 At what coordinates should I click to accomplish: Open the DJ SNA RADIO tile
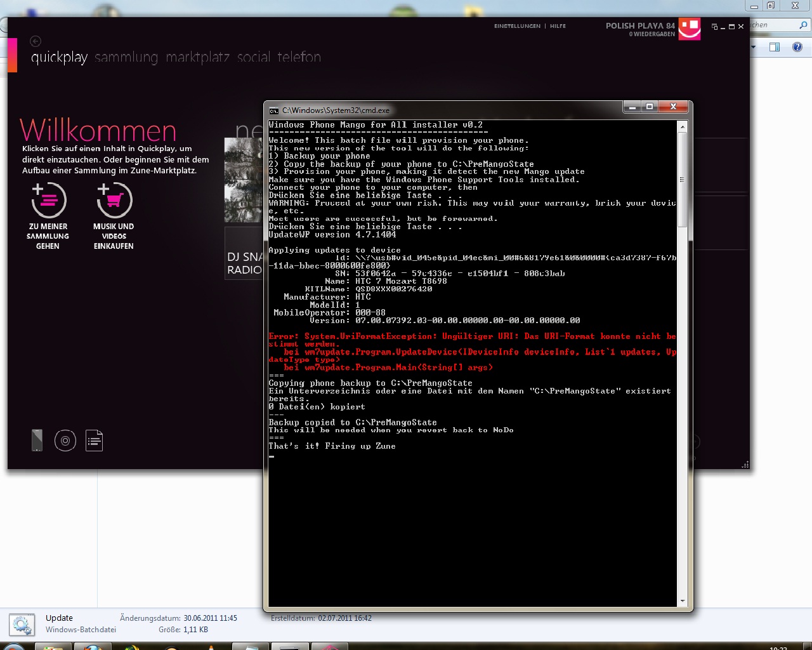pos(244,253)
